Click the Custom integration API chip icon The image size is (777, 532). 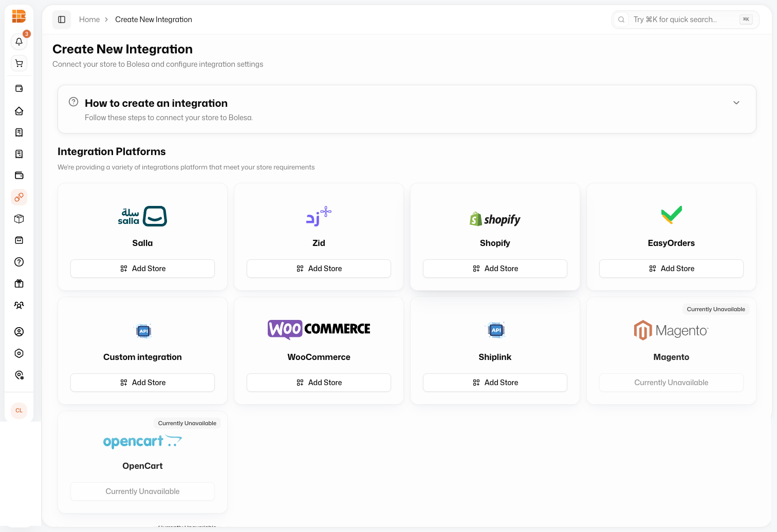(143, 331)
